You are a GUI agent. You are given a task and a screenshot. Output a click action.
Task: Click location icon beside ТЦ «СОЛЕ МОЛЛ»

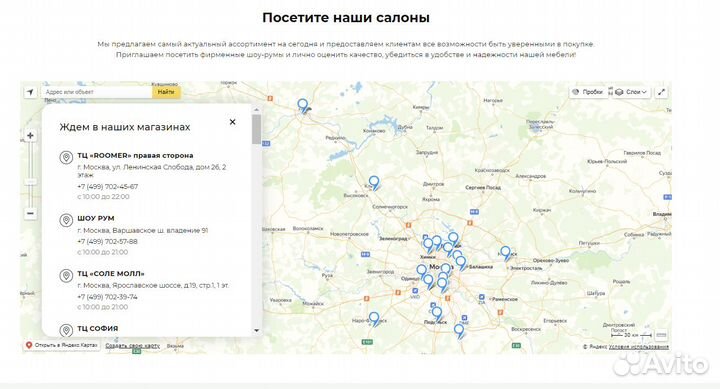coord(66,276)
